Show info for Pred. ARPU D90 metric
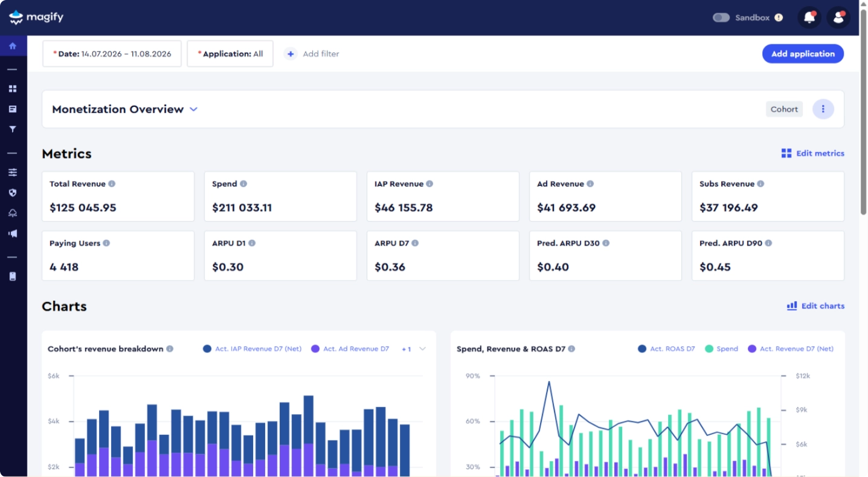Image resolution: width=868 pixels, height=477 pixels. click(x=768, y=243)
